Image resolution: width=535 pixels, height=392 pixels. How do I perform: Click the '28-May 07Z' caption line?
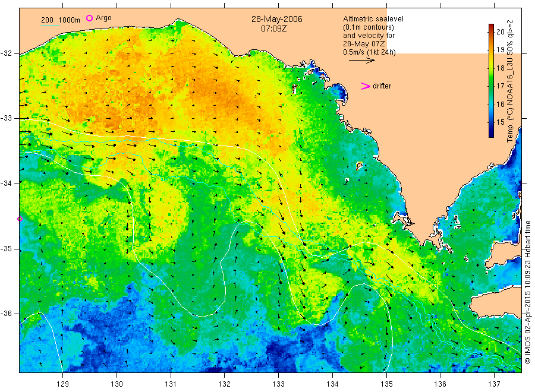pos(364,44)
